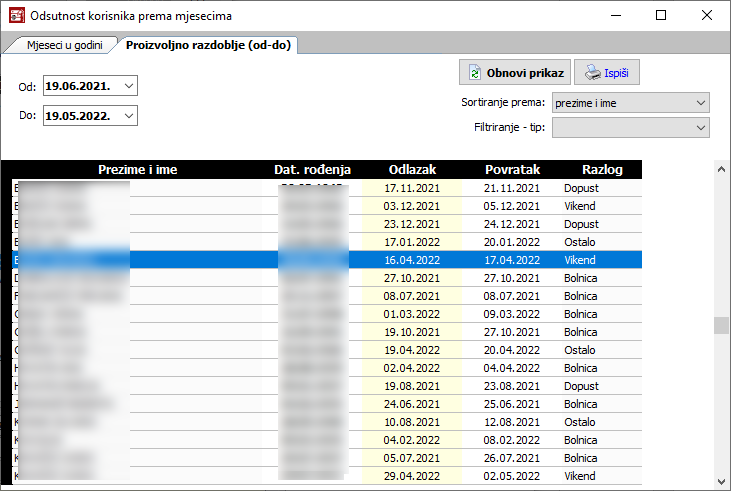
Task: Open the Do date picker dropdown
Action: click(x=128, y=117)
